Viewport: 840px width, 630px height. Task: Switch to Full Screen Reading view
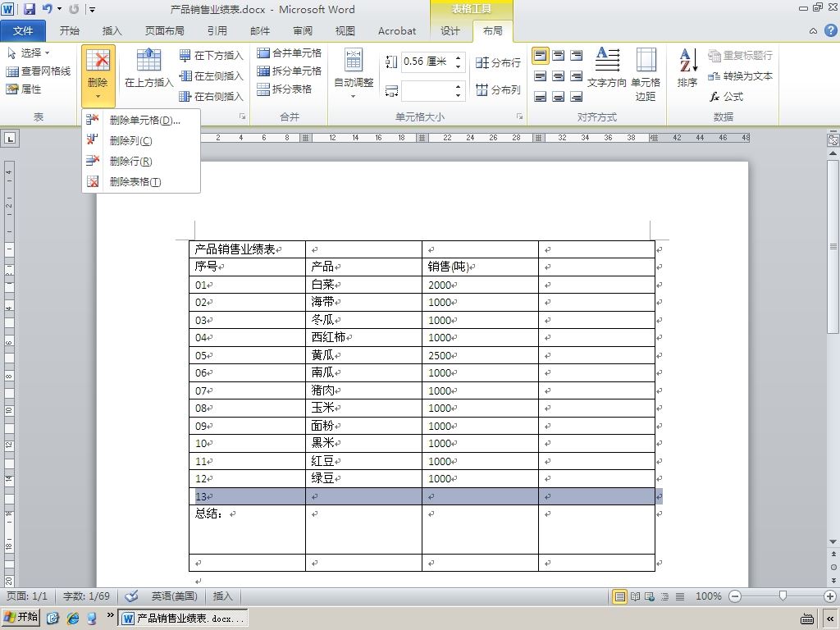[x=636, y=596]
